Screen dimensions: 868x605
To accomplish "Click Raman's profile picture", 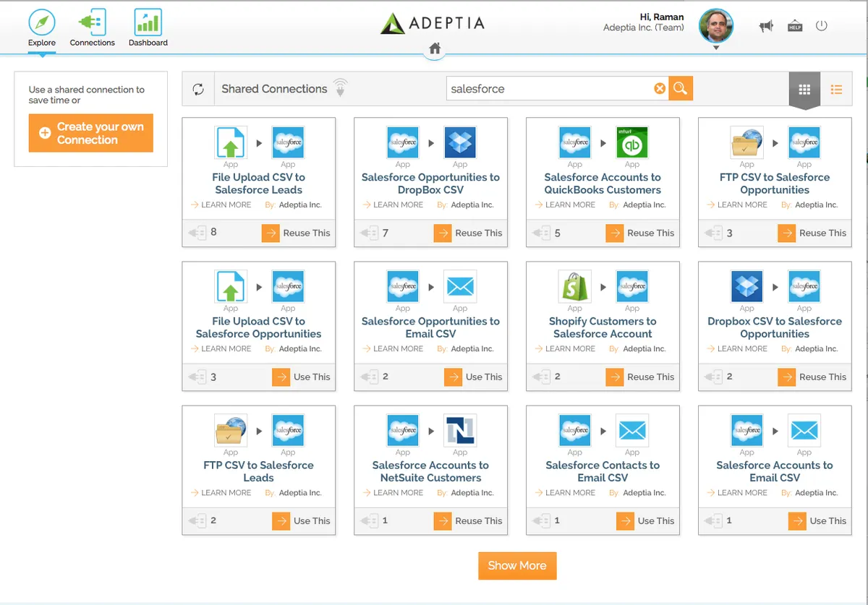I will 716,26.
